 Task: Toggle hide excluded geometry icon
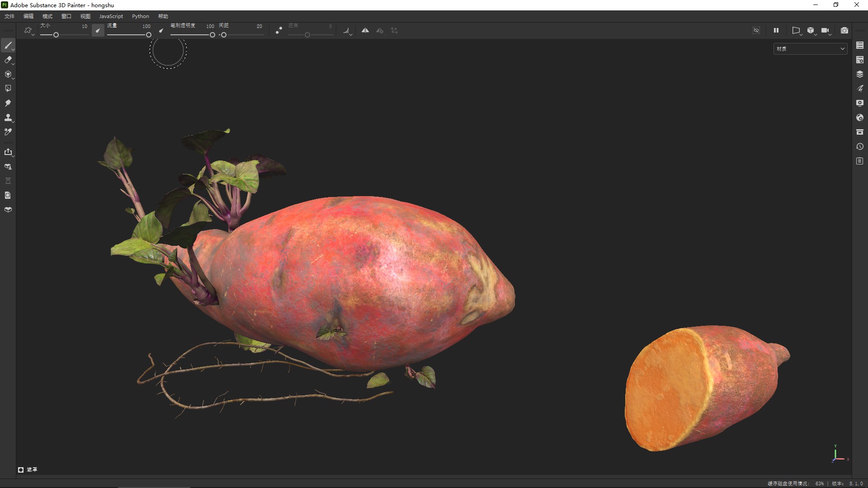(756, 30)
